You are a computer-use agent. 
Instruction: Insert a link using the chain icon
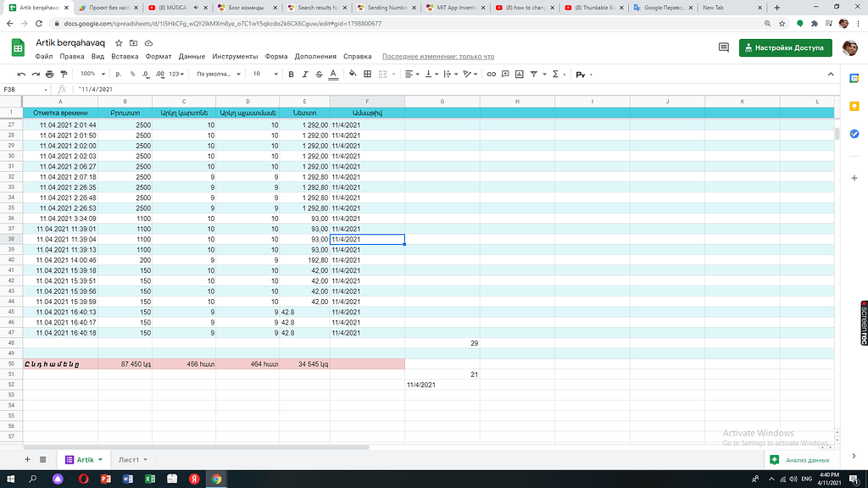click(491, 75)
